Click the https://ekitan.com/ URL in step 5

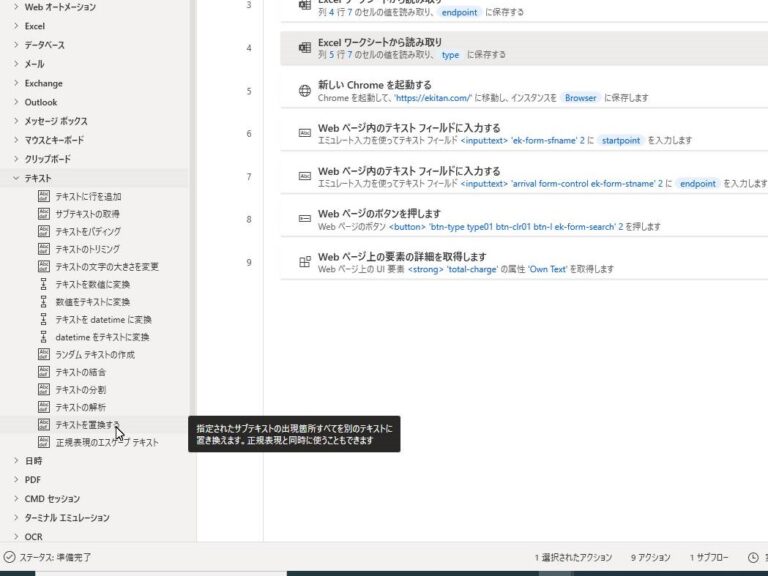click(433, 98)
